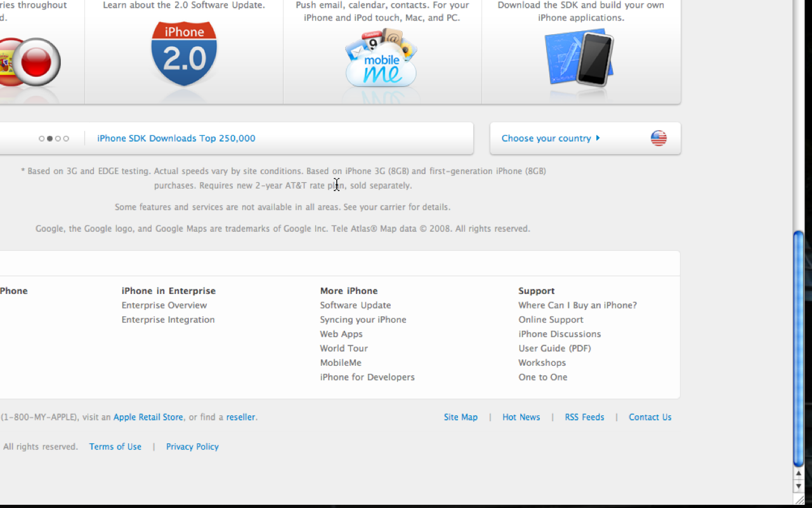Click the More iPhone heading
This screenshot has height=508, width=812.
tap(349, 291)
